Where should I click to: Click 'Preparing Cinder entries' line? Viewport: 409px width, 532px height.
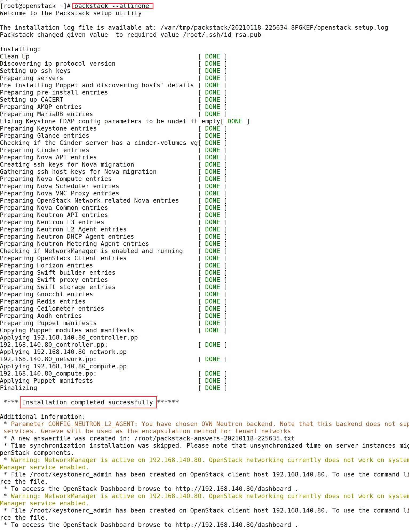point(45,150)
